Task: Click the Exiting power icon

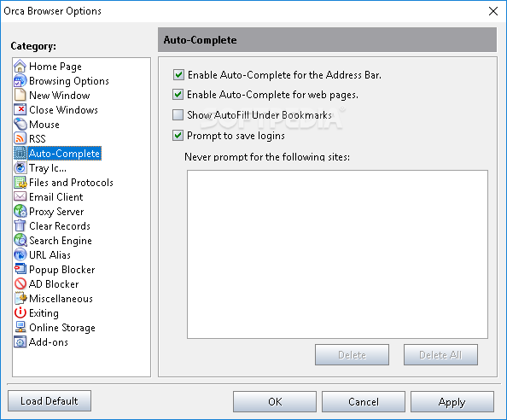Action: tap(20, 312)
